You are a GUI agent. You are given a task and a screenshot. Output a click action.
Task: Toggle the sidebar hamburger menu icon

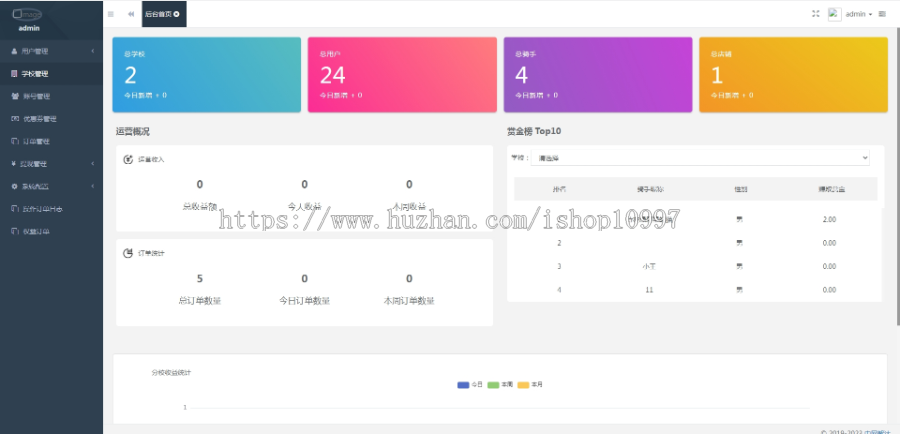pyautogui.click(x=111, y=14)
